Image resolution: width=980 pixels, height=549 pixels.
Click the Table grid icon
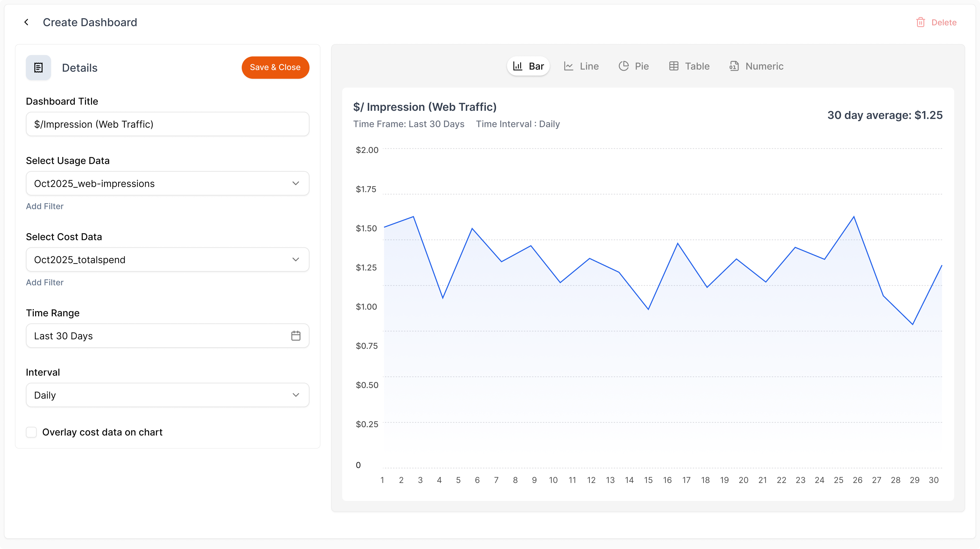click(x=674, y=66)
